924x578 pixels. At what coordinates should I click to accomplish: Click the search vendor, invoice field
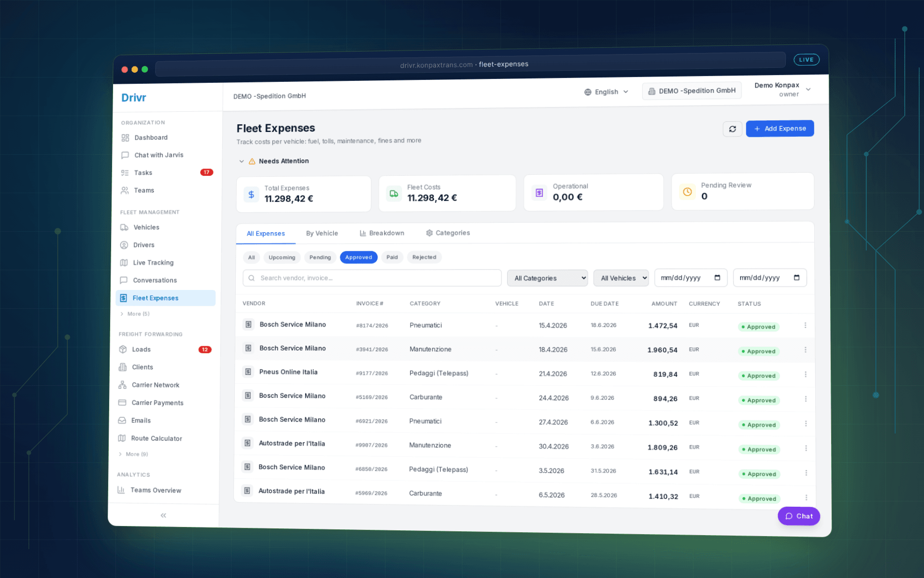coord(372,278)
